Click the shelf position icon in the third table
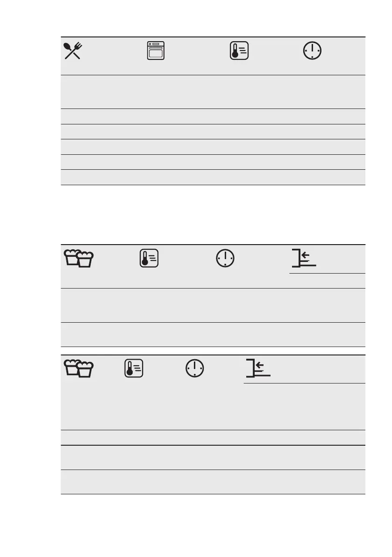 [258, 369]
